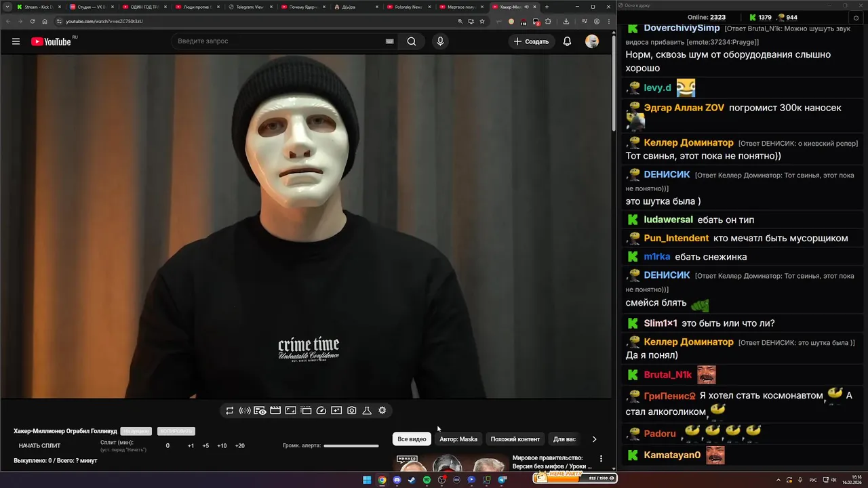868x488 pixels.
Task: Open Discord from taskbar
Action: [x=397, y=480]
